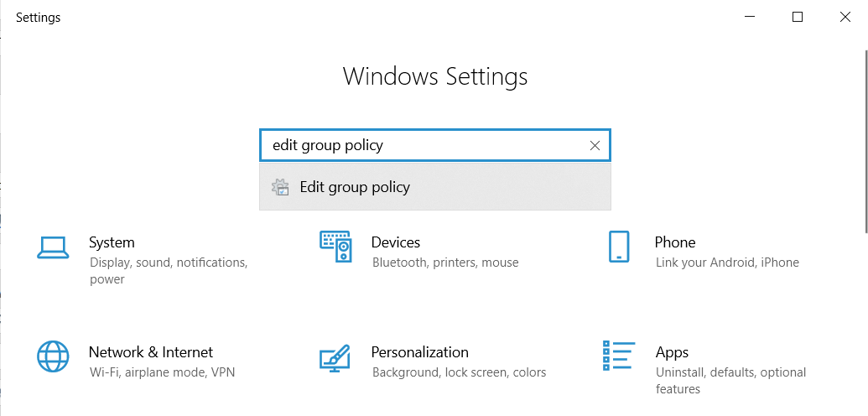Go to Devices via its heading
The image size is (868, 416).
click(x=395, y=242)
